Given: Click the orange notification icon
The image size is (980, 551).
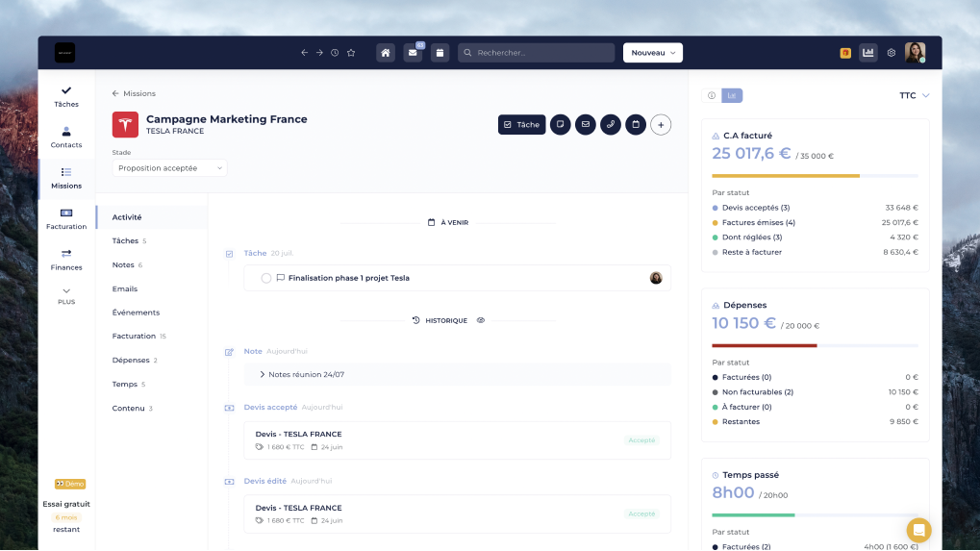Looking at the screenshot, I should point(845,53).
